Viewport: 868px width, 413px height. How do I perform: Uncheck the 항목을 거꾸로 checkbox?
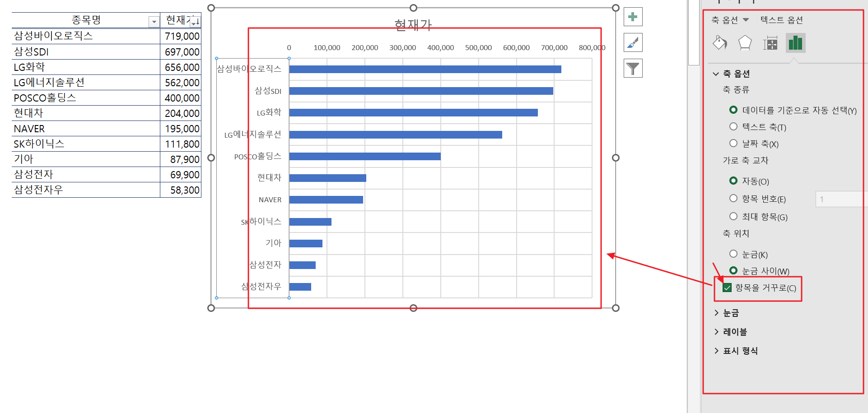[727, 288]
